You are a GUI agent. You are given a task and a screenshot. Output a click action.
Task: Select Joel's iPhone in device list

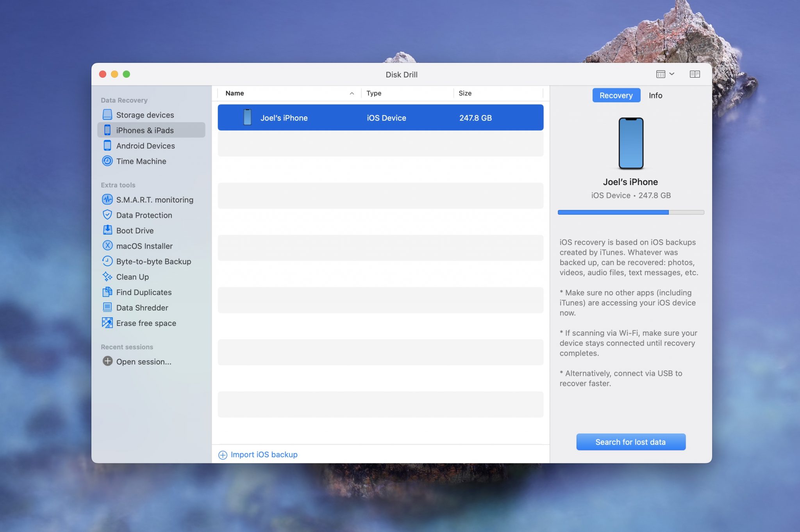tap(380, 117)
